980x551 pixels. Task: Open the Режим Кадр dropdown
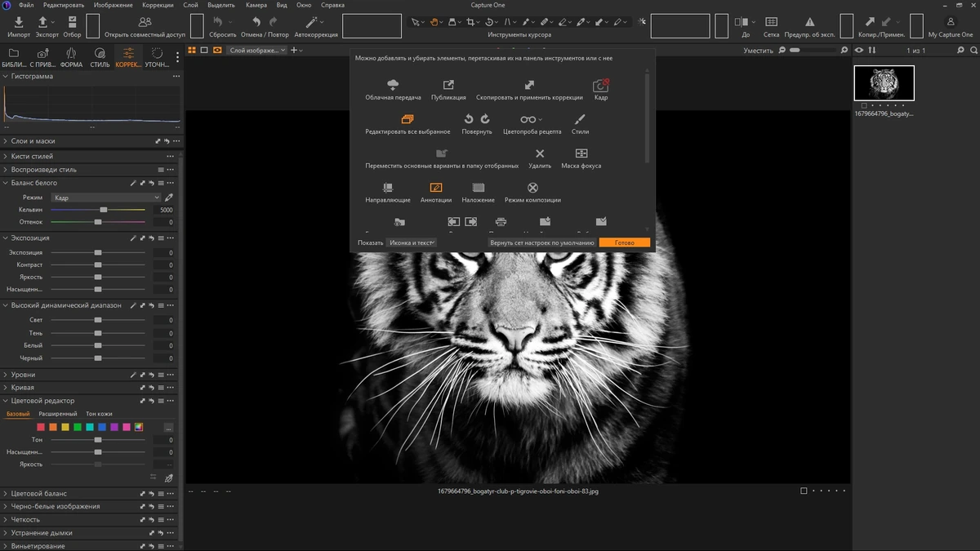[x=106, y=198]
